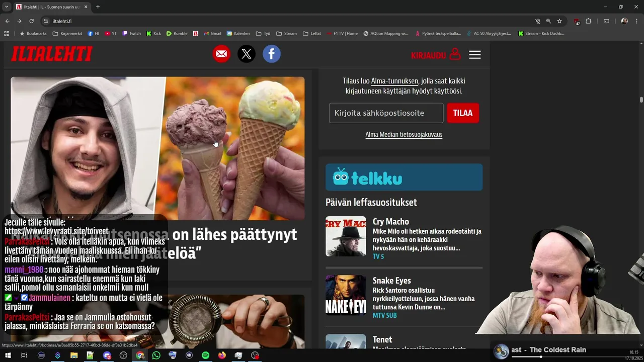The image size is (644, 362).
Task: Click the ice cream article image
Action: coord(157,148)
